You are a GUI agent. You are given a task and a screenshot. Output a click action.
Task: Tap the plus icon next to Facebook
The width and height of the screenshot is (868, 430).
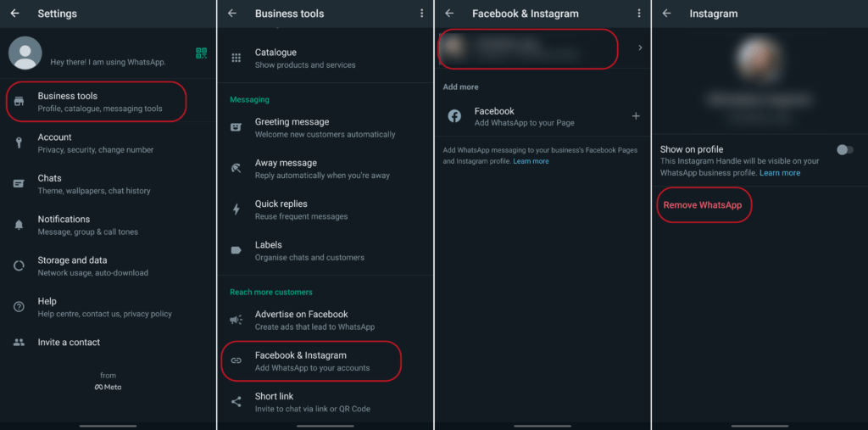tap(636, 116)
